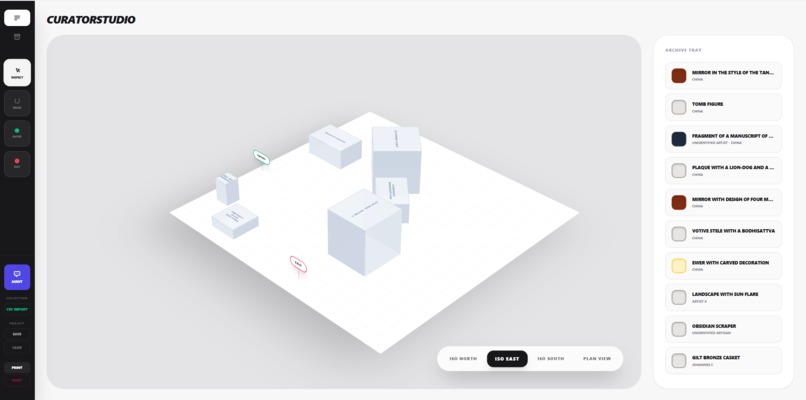Select the ISO East view tab

point(507,359)
